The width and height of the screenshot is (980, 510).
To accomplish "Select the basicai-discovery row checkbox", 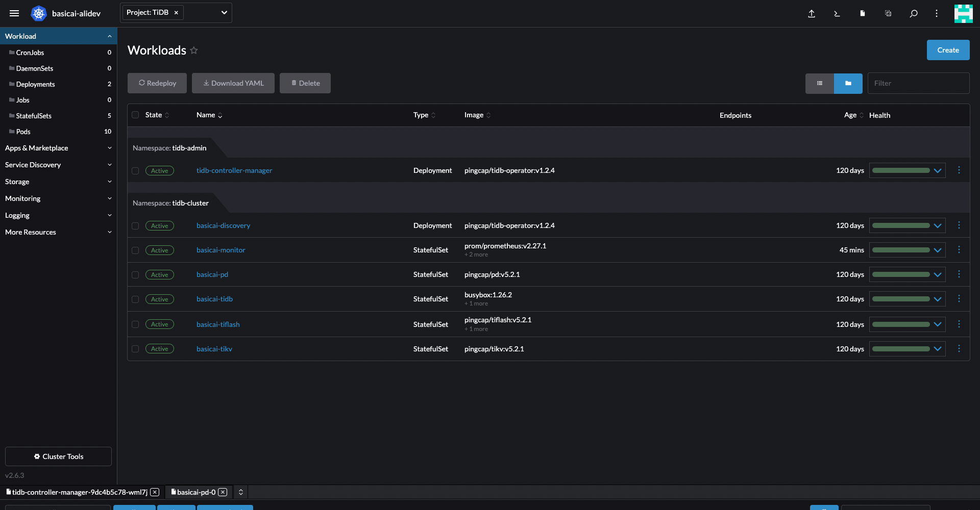I will tap(135, 226).
